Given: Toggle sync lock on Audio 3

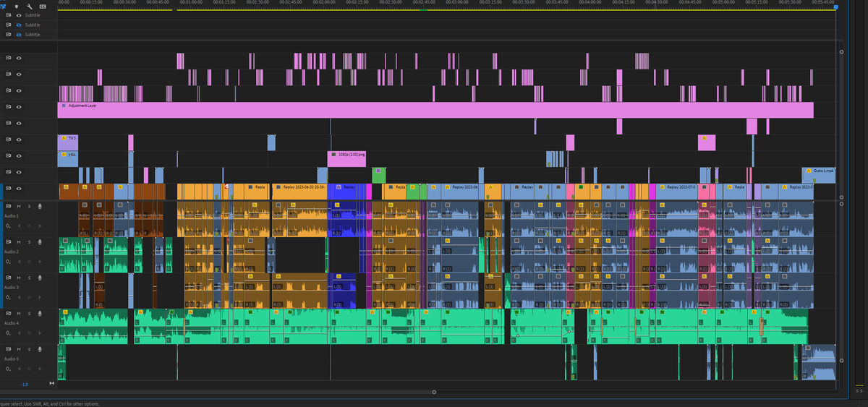Looking at the screenshot, I should 9,278.
